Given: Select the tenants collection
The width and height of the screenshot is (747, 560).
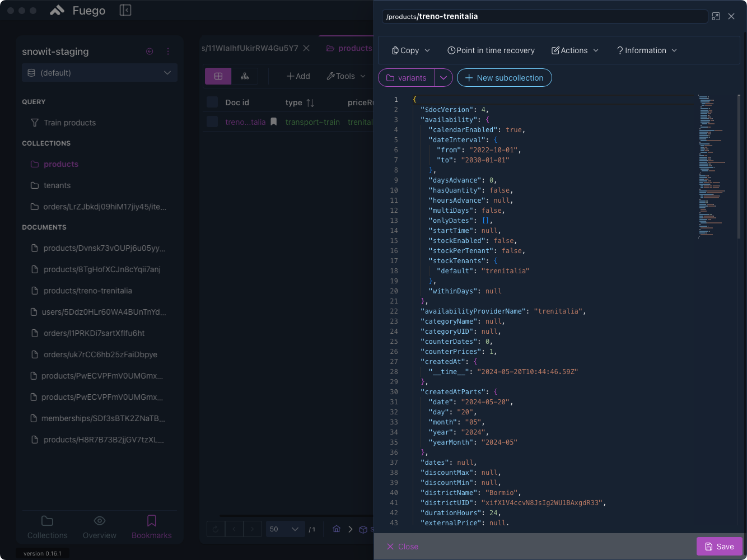Looking at the screenshot, I should [57, 185].
